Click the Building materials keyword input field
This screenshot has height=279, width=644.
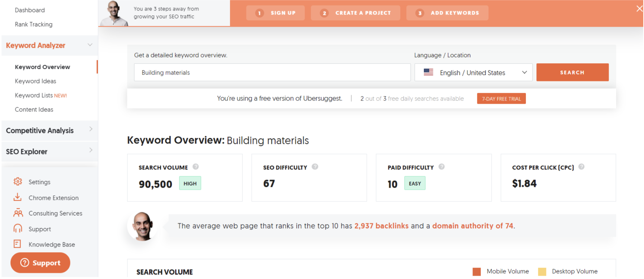272,73
